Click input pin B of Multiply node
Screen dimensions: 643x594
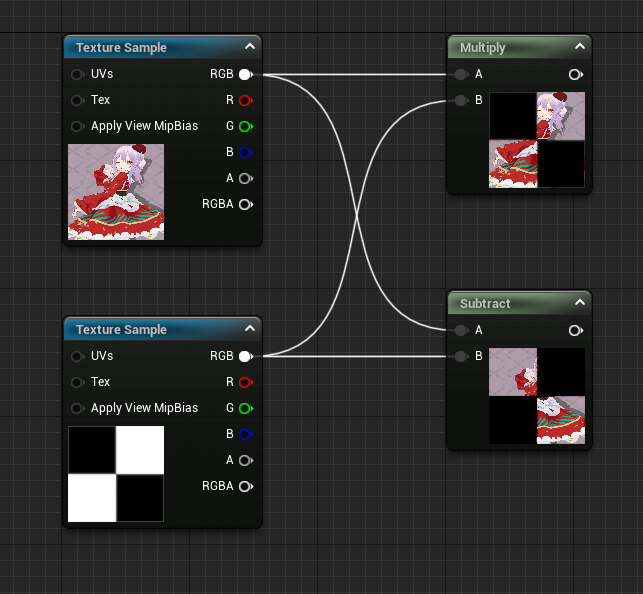[461, 100]
